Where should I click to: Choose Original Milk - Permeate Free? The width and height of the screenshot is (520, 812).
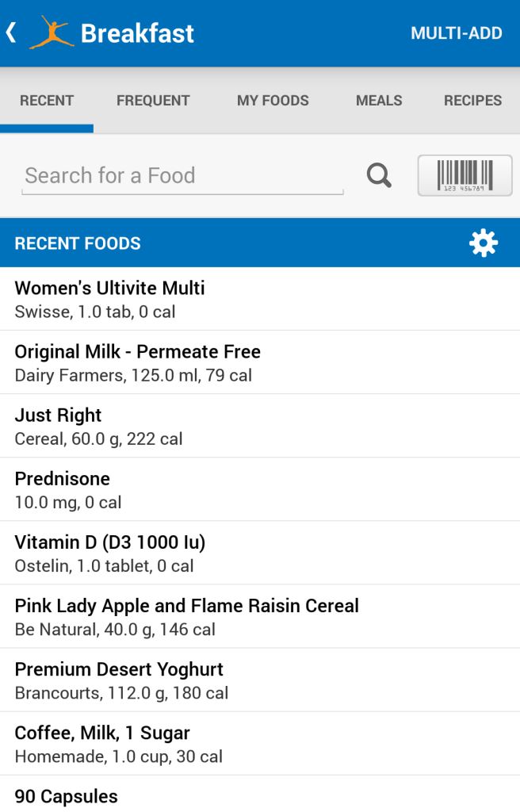pyautogui.click(x=260, y=362)
